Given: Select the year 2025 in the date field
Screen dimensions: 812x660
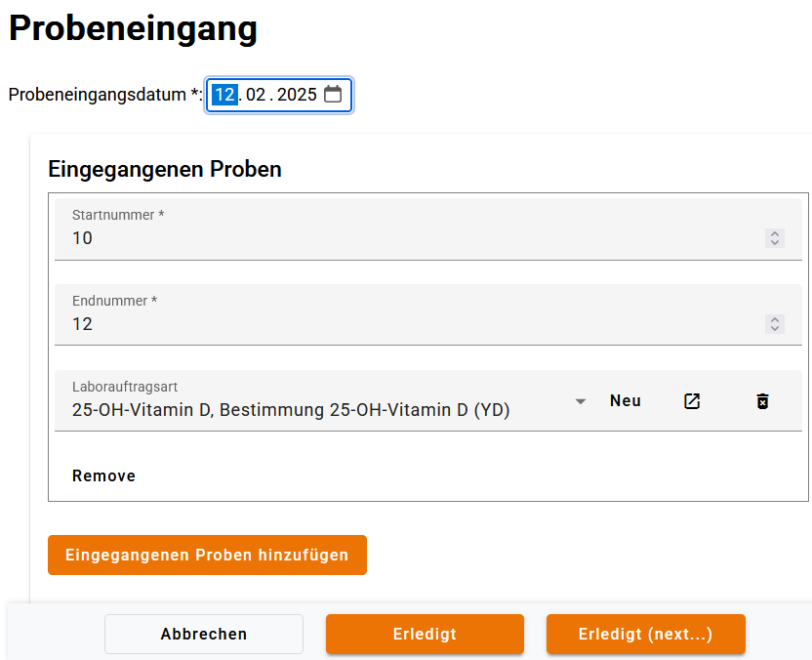Looking at the screenshot, I should pos(297,95).
